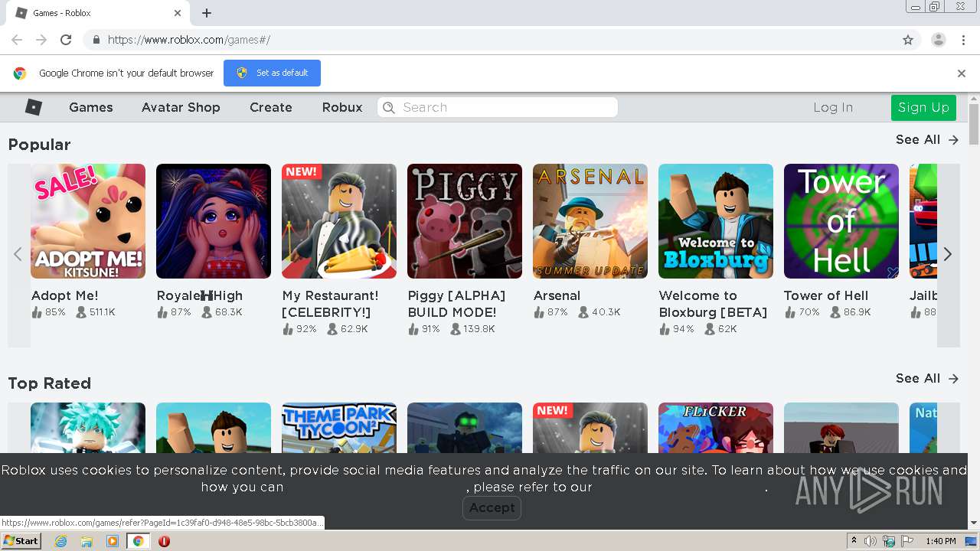
Task: Click the Piggy [ALPHA] BUILD MODE! title
Action: click(x=456, y=304)
